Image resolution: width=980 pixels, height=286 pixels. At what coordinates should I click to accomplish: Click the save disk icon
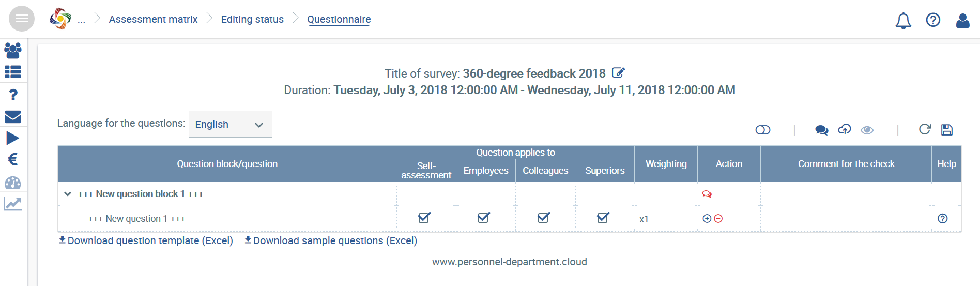click(x=947, y=130)
